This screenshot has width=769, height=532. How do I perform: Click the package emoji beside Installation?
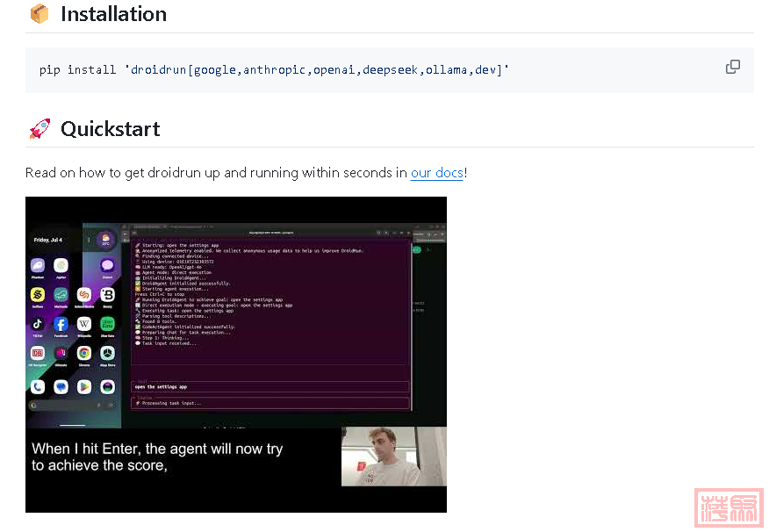(x=40, y=14)
